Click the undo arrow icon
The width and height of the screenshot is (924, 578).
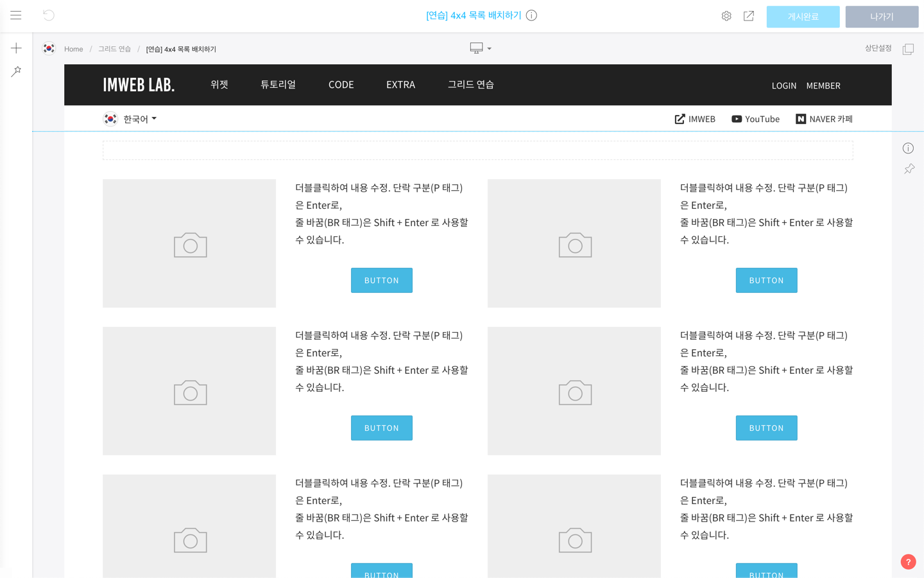coord(49,15)
